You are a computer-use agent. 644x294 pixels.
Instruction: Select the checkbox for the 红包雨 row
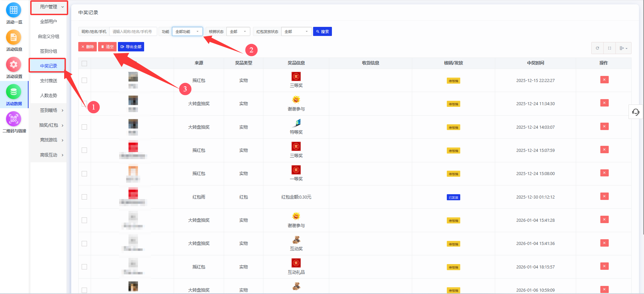(x=84, y=197)
